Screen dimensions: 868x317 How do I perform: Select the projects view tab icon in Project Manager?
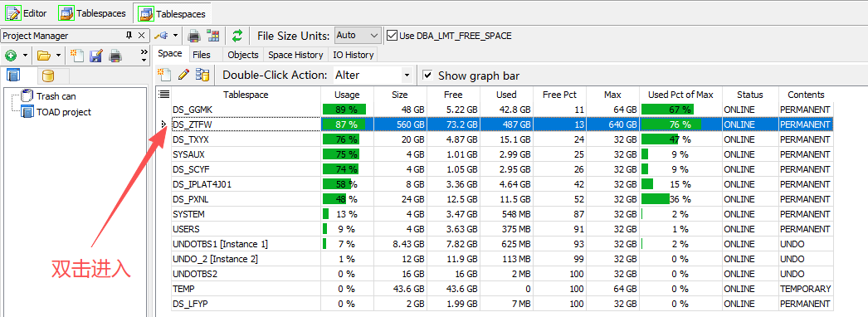coord(12,76)
